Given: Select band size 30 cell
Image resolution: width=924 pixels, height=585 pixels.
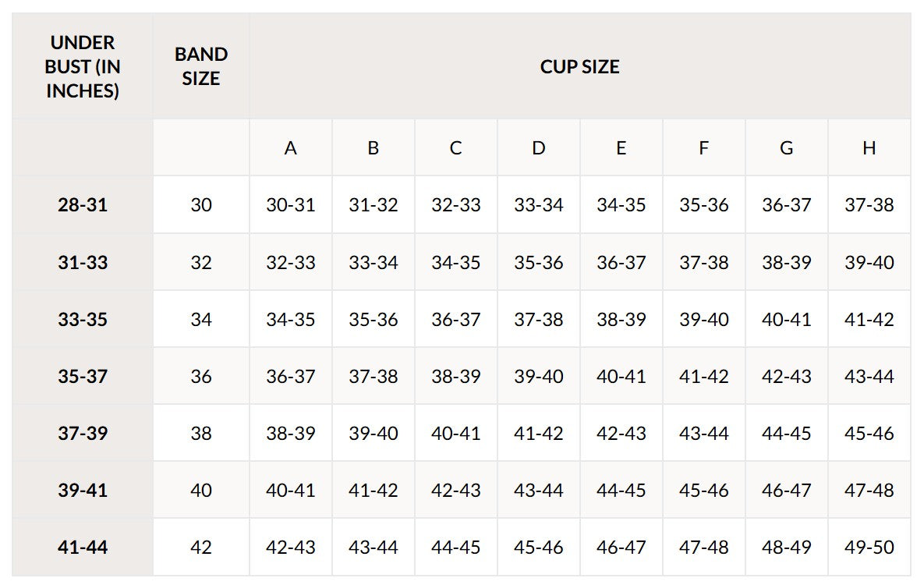Looking at the screenshot, I should click(x=201, y=204).
